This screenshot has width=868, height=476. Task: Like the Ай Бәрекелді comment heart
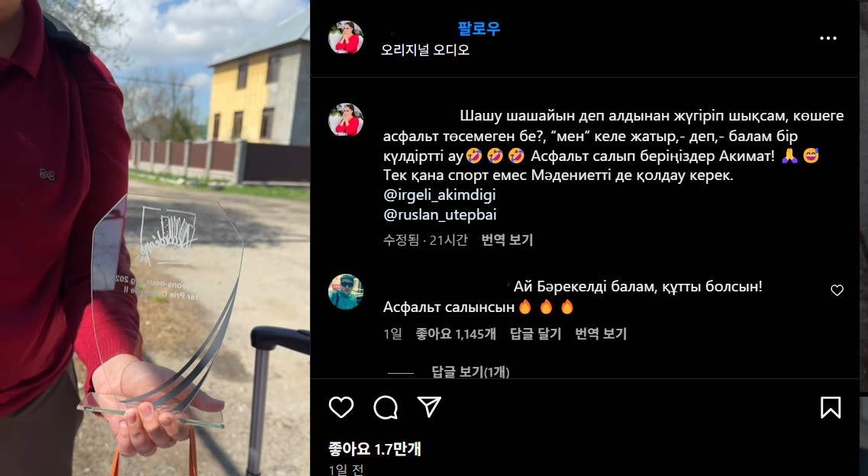pyautogui.click(x=837, y=290)
